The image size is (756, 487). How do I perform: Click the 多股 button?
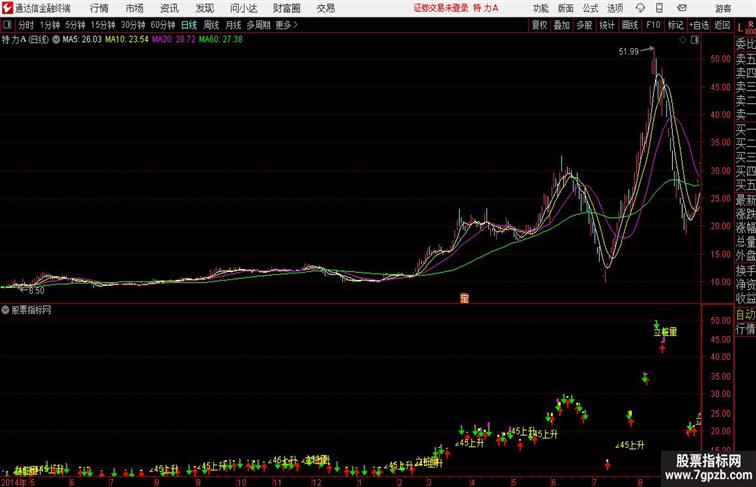584,25
